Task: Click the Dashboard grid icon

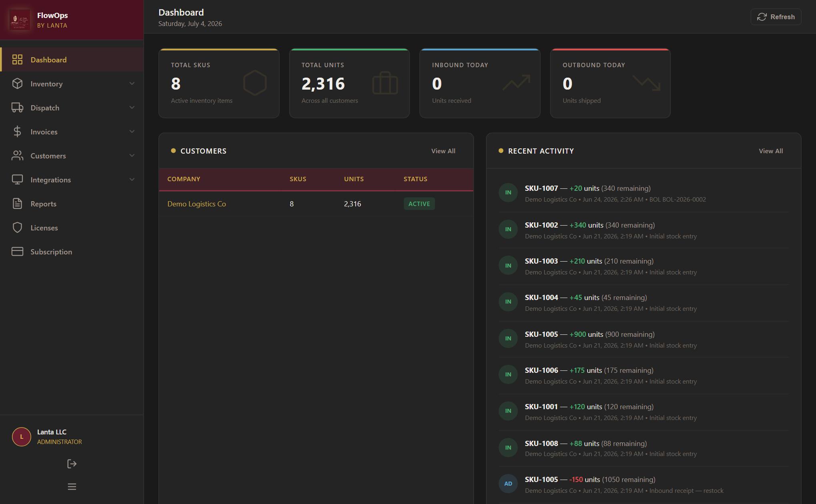Action: tap(17, 60)
